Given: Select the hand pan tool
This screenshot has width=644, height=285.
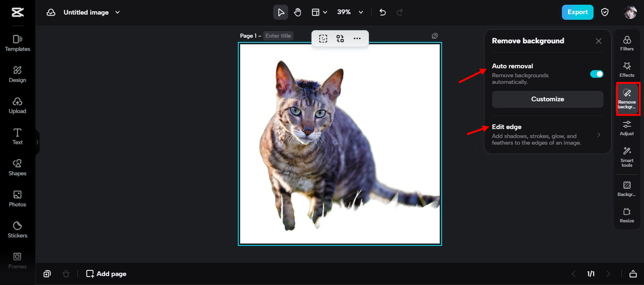Looking at the screenshot, I should click(x=297, y=13).
